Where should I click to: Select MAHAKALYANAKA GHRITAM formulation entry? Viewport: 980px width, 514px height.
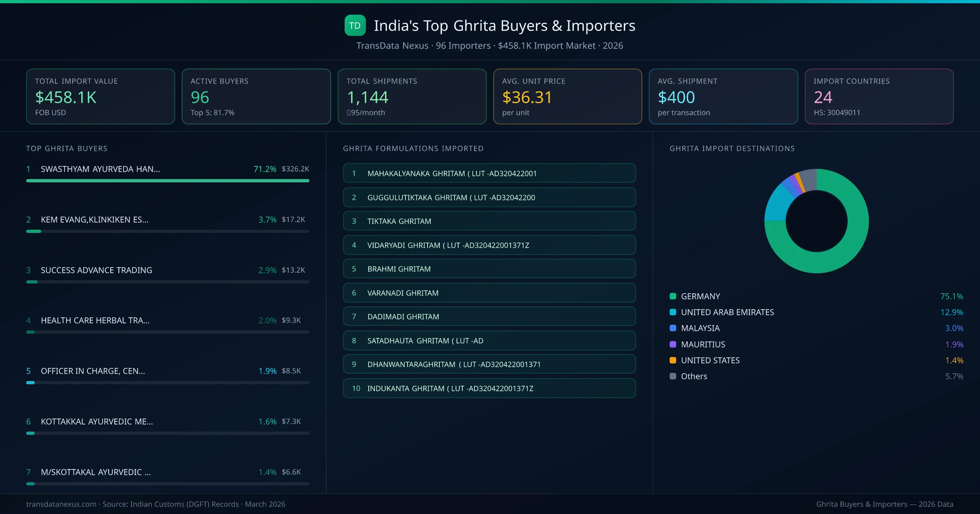click(x=489, y=173)
